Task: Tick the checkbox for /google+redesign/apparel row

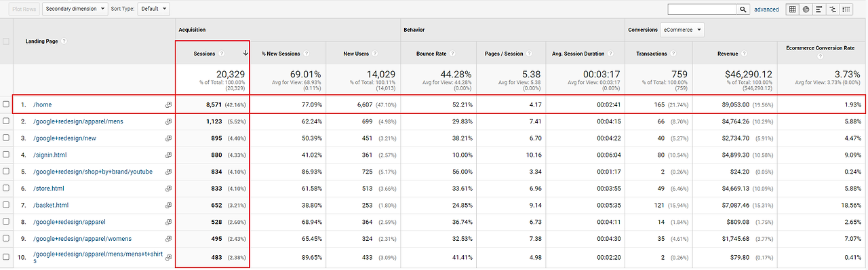Action: coord(6,222)
